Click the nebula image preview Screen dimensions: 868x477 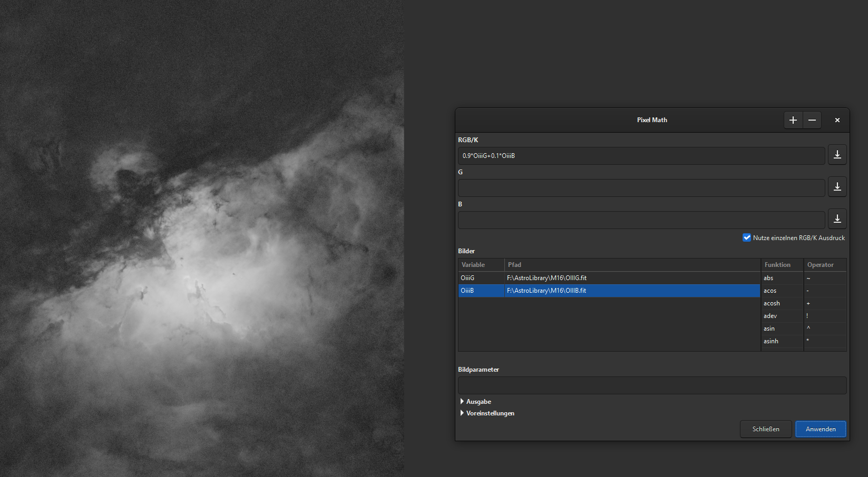coord(202,238)
